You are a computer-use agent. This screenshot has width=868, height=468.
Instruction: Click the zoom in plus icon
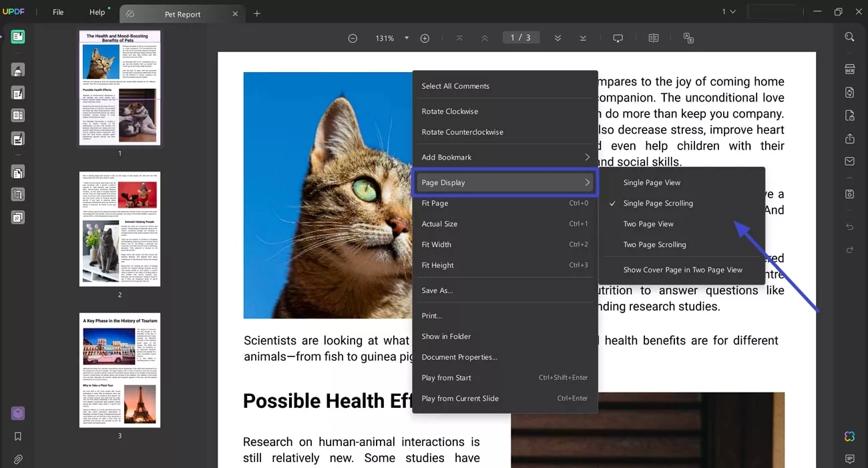click(425, 38)
